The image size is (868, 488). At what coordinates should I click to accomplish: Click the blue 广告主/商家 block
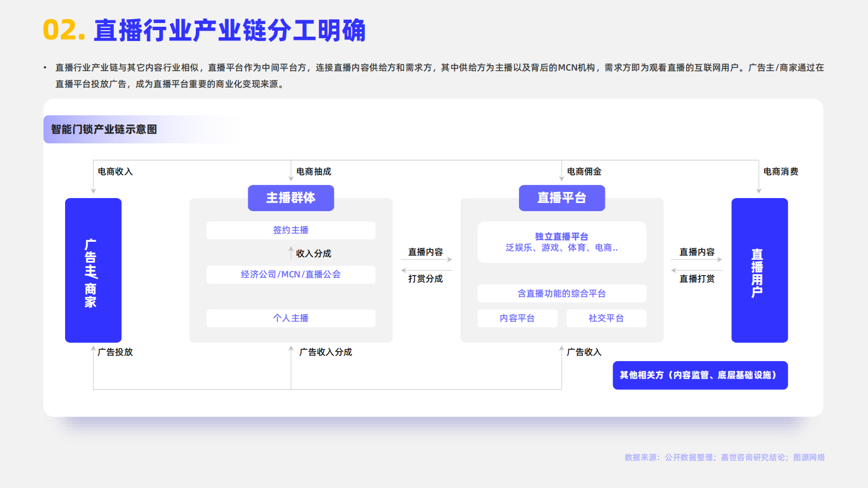pos(93,270)
